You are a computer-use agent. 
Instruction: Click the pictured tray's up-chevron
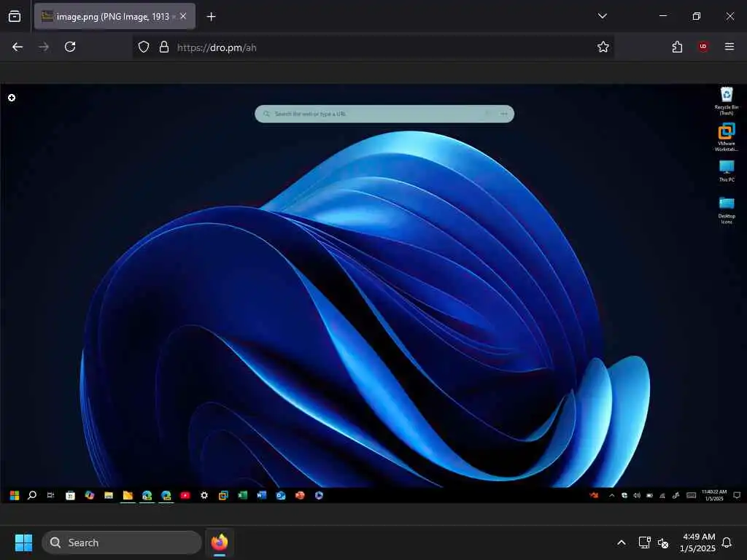click(x=612, y=495)
